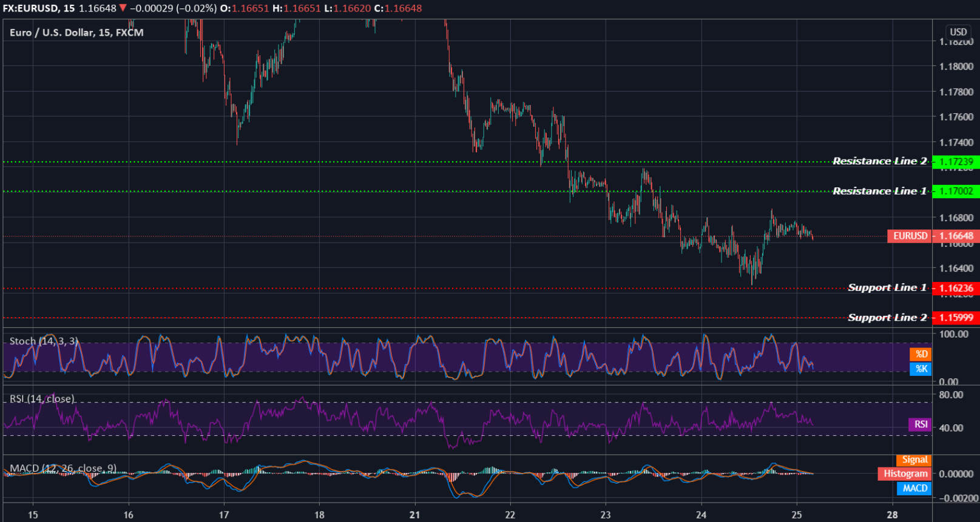Viewport: 980px width, 522px height.
Task: Click the 1.17239 resistance price tag
Action: pyautogui.click(x=956, y=162)
